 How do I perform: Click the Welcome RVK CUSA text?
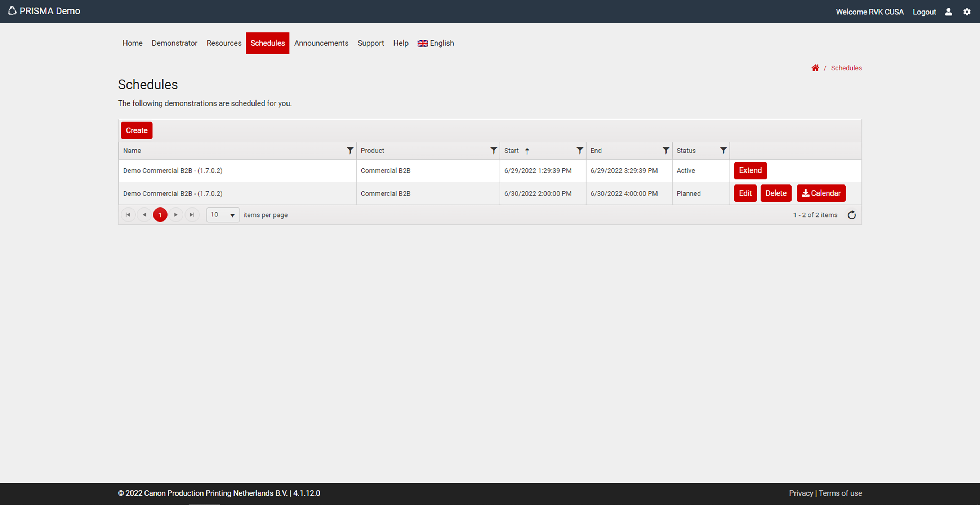click(x=870, y=12)
